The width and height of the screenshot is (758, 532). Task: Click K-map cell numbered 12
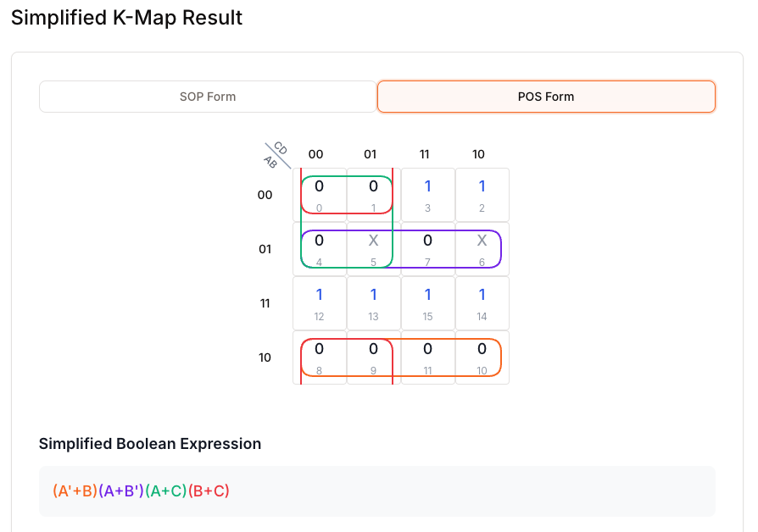[x=320, y=303]
